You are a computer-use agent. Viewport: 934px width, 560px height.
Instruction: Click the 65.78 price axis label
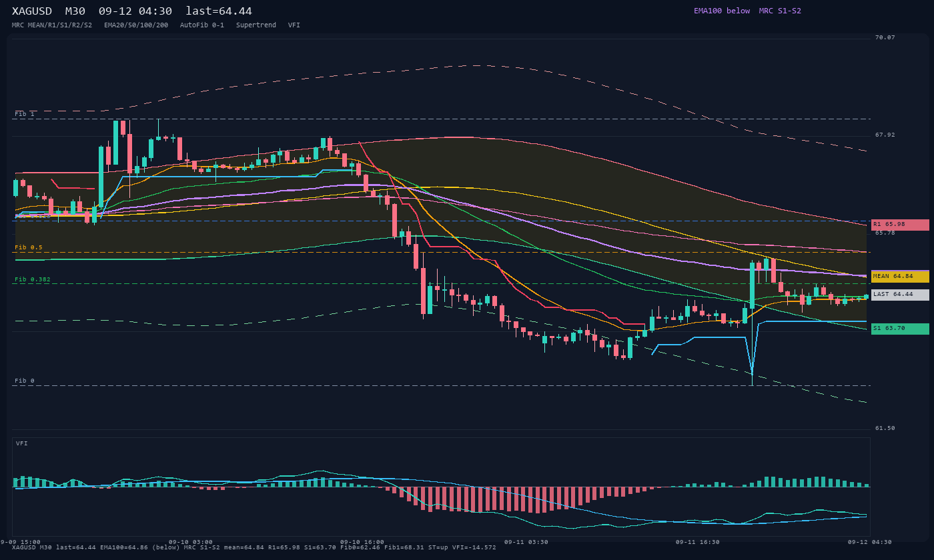tap(885, 233)
